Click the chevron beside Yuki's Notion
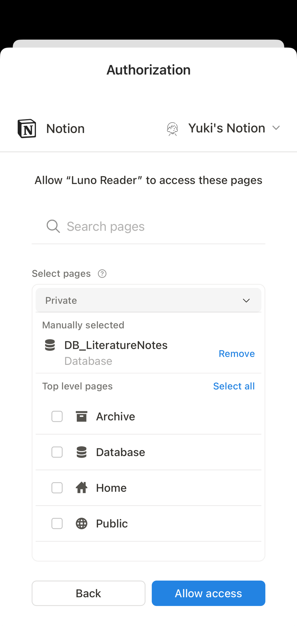The height and width of the screenshot is (644, 297). pyautogui.click(x=276, y=128)
